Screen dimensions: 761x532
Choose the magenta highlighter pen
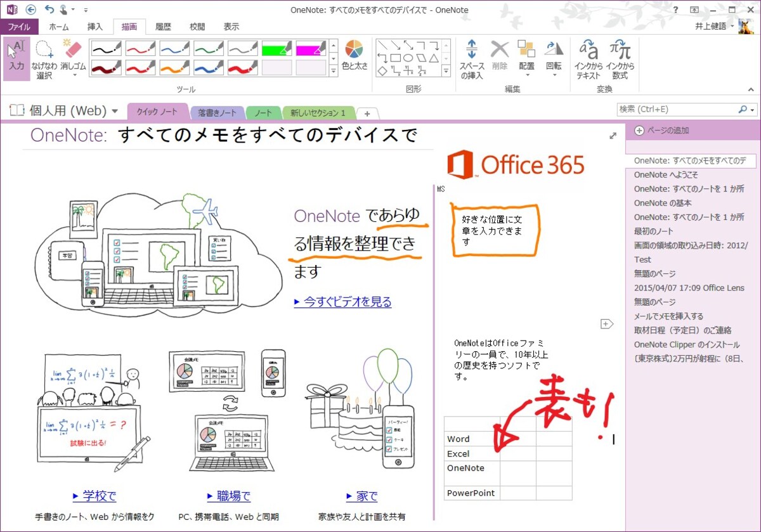pos(311,49)
